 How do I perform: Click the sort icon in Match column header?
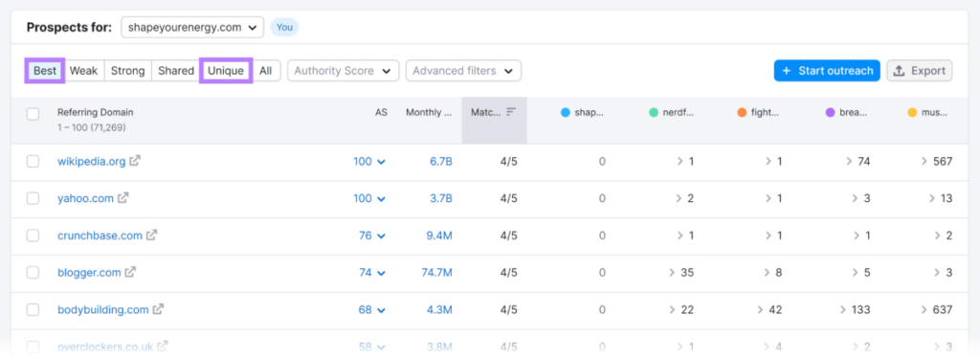click(x=511, y=112)
